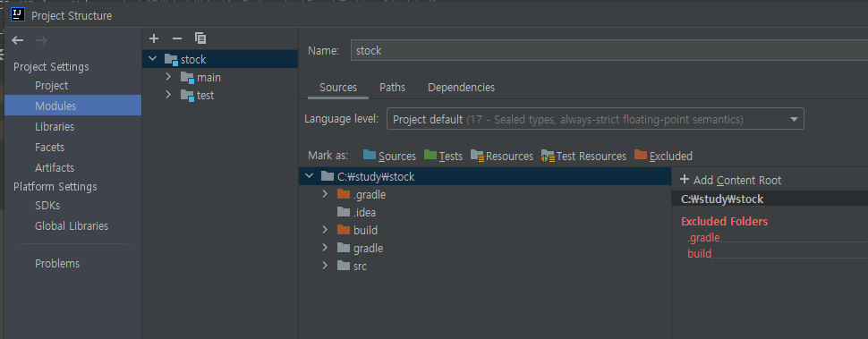868x339 pixels.
Task: Select the stock module row
Action: click(x=220, y=59)
